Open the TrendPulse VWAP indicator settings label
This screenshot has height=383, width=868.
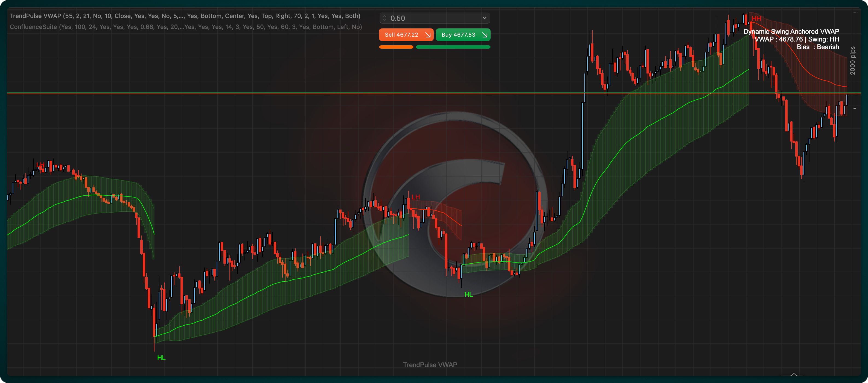pos(185,16)
